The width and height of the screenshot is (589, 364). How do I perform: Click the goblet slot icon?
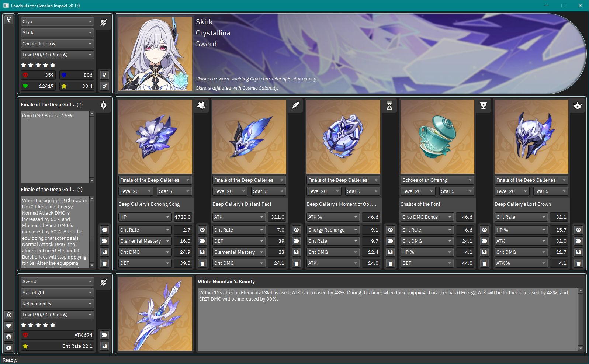click(x=484, y=105)
